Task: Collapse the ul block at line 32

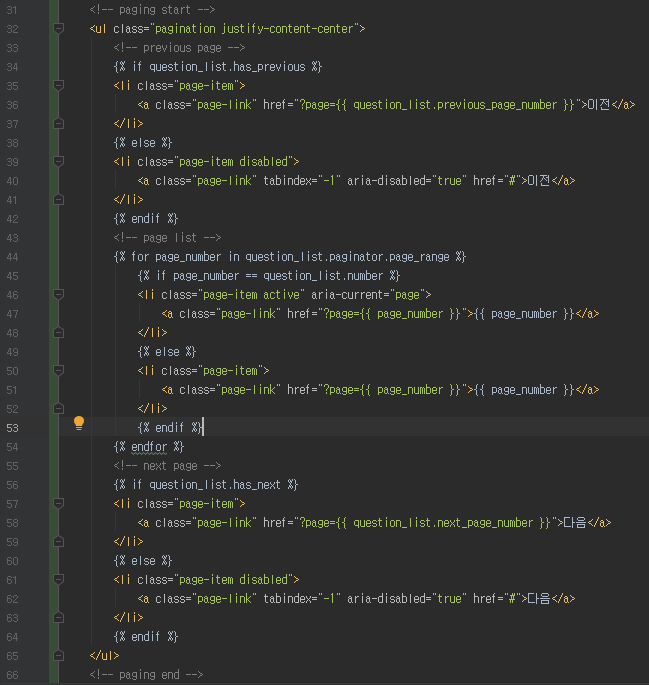Action: tap(59, 29)
